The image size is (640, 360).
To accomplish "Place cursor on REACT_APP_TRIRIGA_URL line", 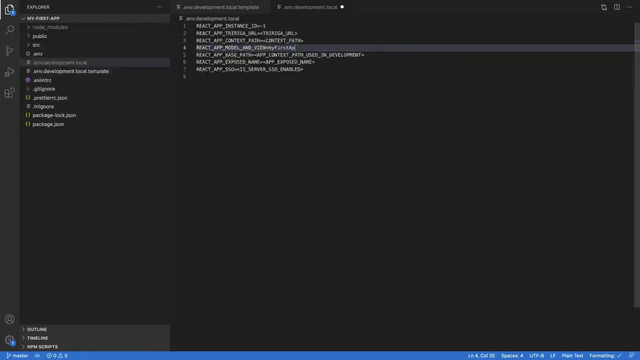I will point(247,33).
